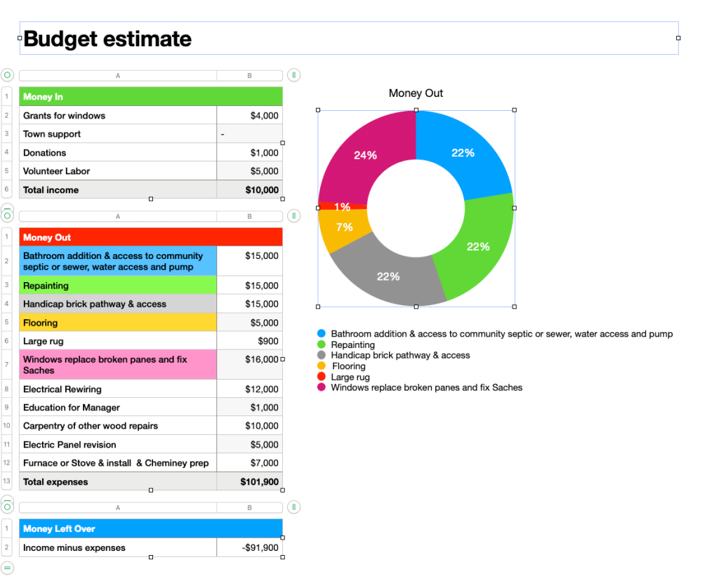Click add-row handle below Money Left Over table
Screen dimensions: 719x588
pyautogui.click(x=7, y=568)
